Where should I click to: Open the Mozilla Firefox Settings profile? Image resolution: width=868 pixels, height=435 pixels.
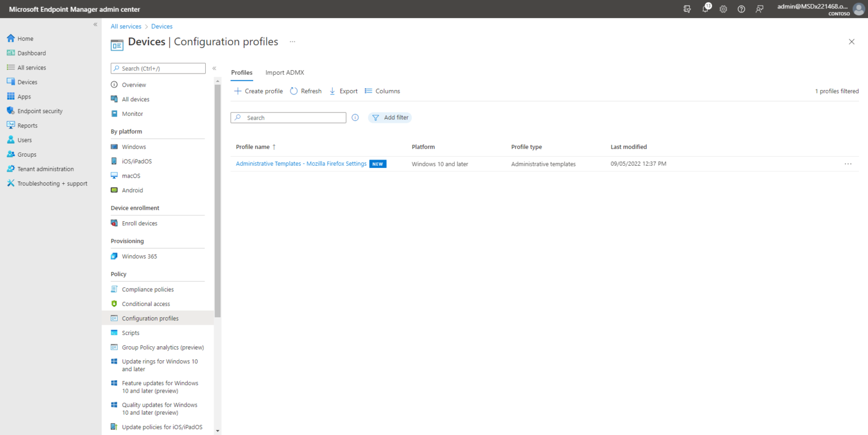pyautogui.click(x=300, y=163)
